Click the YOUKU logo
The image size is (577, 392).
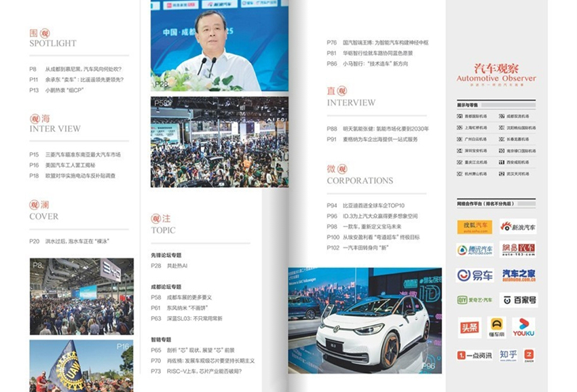click(523, 327)
